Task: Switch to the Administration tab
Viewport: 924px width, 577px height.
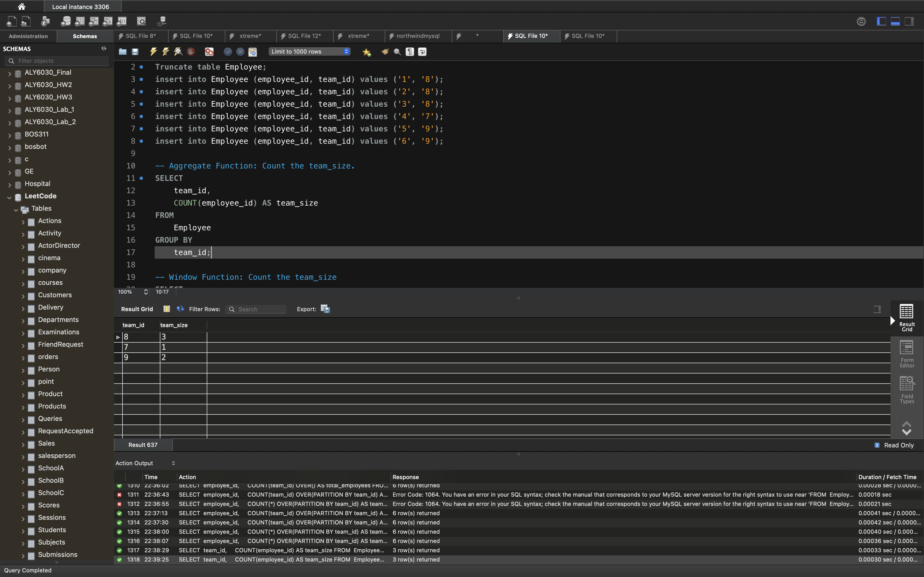Action: point(28,36)
